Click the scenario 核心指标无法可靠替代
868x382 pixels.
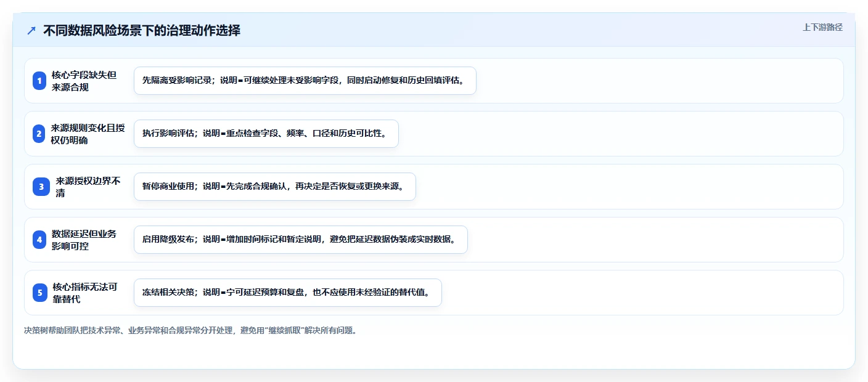85,293
